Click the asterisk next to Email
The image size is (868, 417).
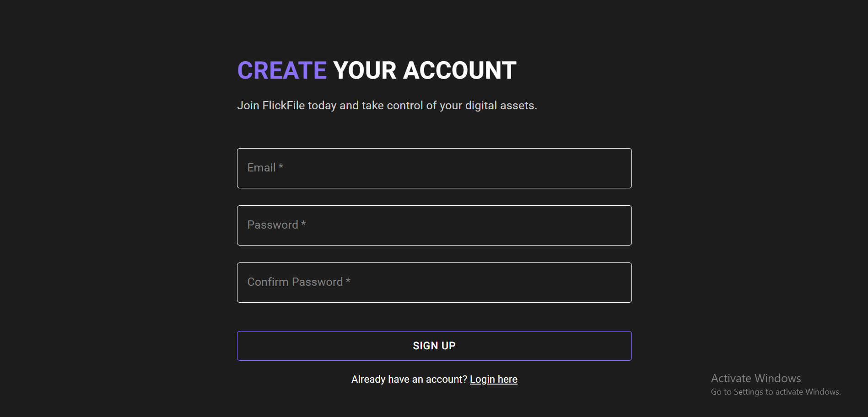pyautogui.click(x=281, y=166)
